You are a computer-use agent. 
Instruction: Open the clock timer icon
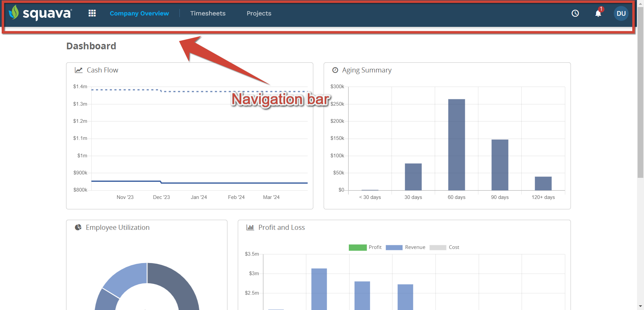pos(575,13)
